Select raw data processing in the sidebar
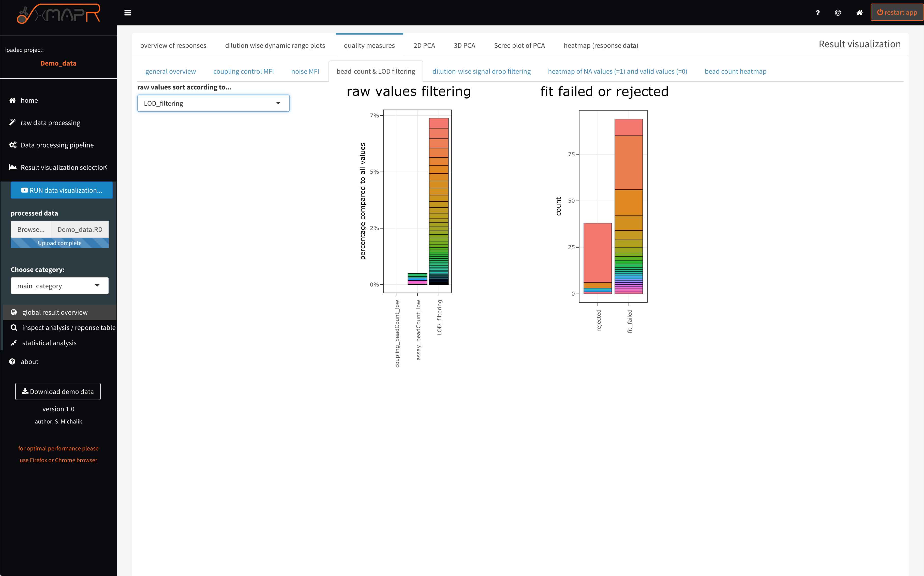 pos(50,122)
